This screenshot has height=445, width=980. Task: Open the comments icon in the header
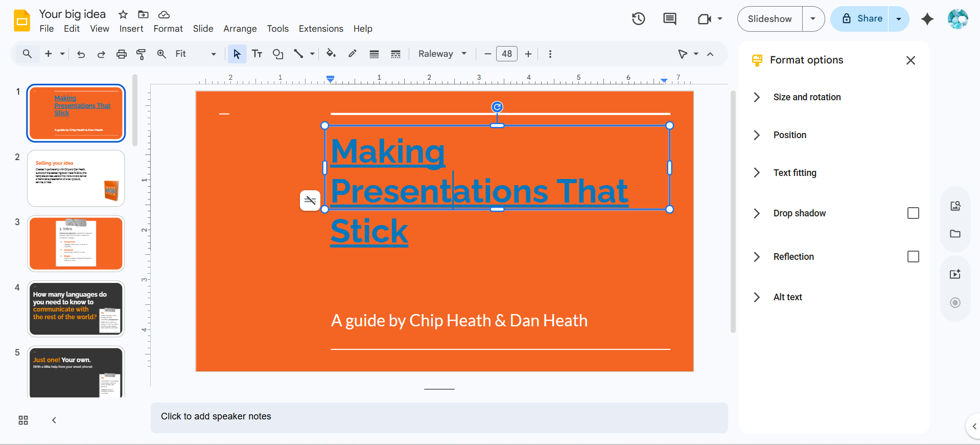(669, 19)
